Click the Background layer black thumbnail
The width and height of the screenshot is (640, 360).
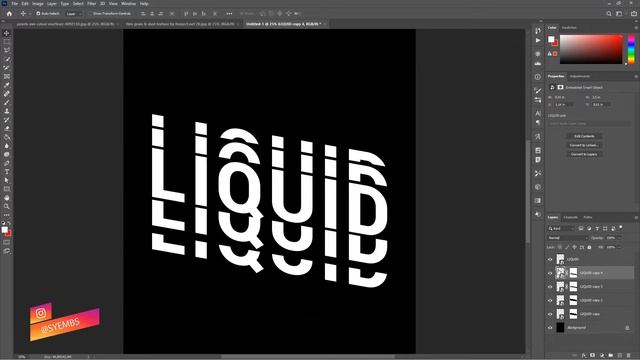pos(560,327)
